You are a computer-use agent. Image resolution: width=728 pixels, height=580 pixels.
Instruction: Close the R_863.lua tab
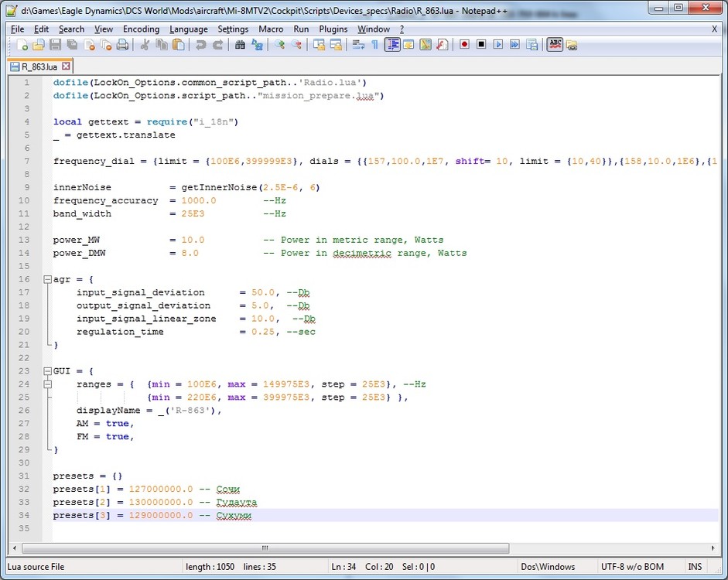(x=66, y=67)
